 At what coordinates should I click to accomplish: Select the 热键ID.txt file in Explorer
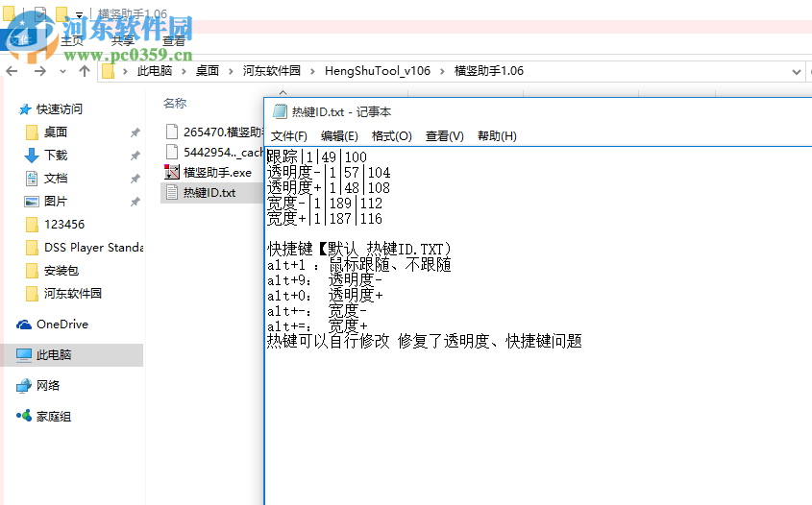coord(212,192)
